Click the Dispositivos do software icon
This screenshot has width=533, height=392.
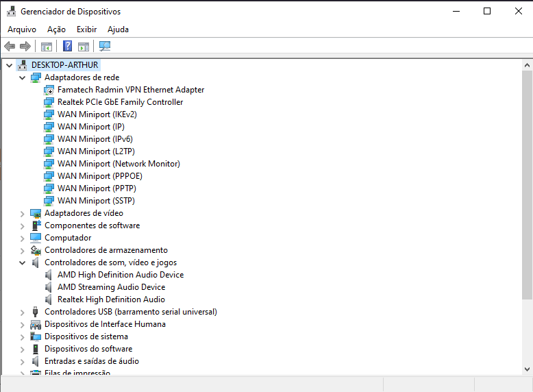click(36, 349)
